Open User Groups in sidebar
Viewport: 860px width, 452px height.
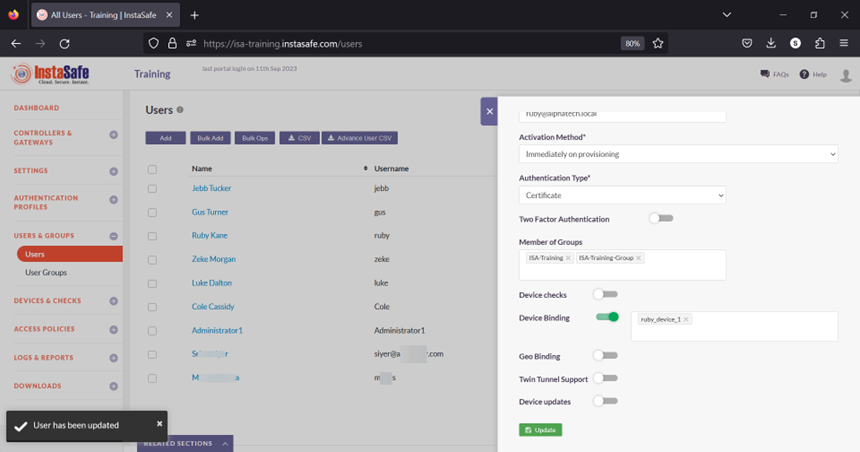(46, 272)
